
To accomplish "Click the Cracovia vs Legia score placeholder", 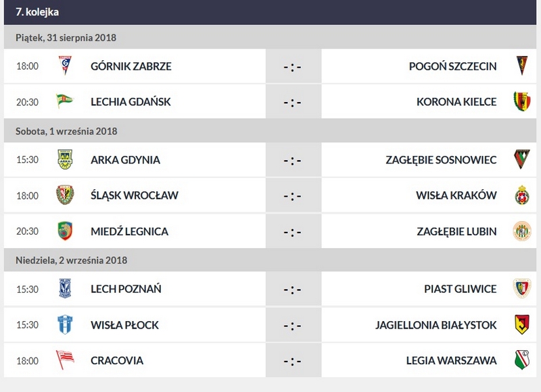I will point(293,360).
